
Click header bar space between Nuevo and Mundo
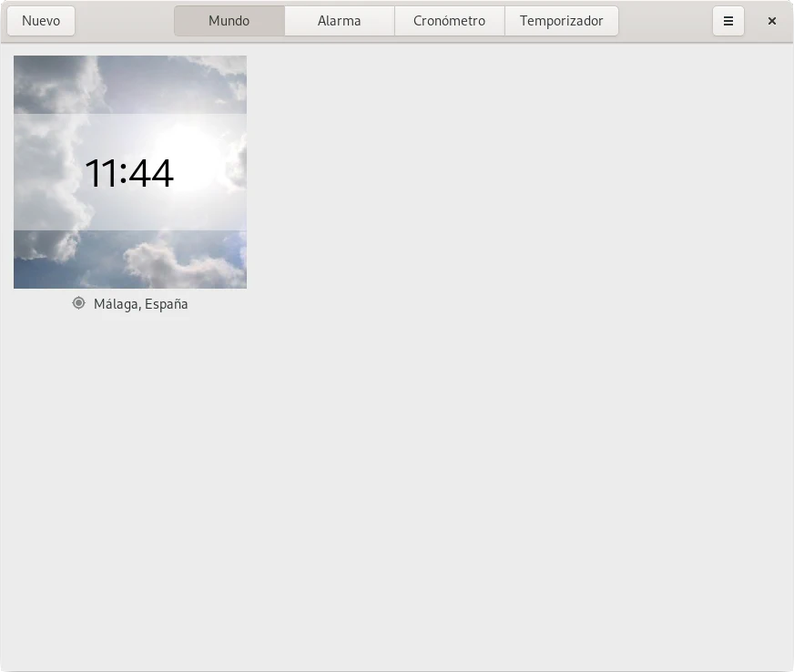pos(124,21)
